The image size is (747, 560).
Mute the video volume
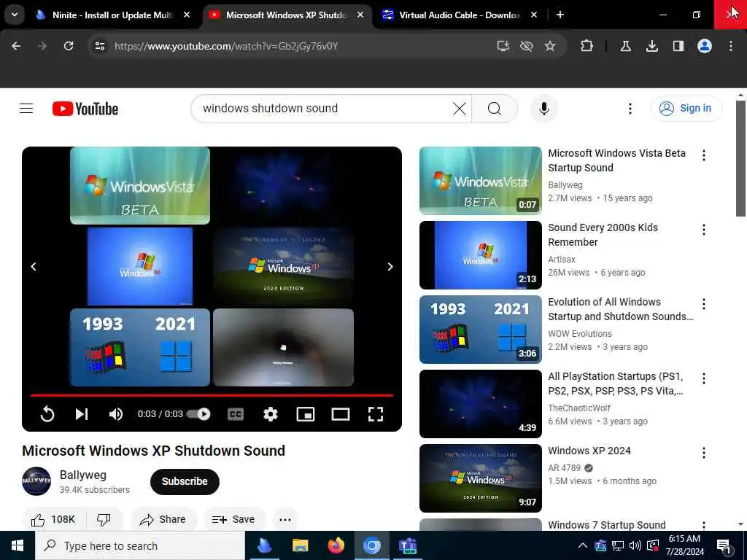(x=116, y=414)
